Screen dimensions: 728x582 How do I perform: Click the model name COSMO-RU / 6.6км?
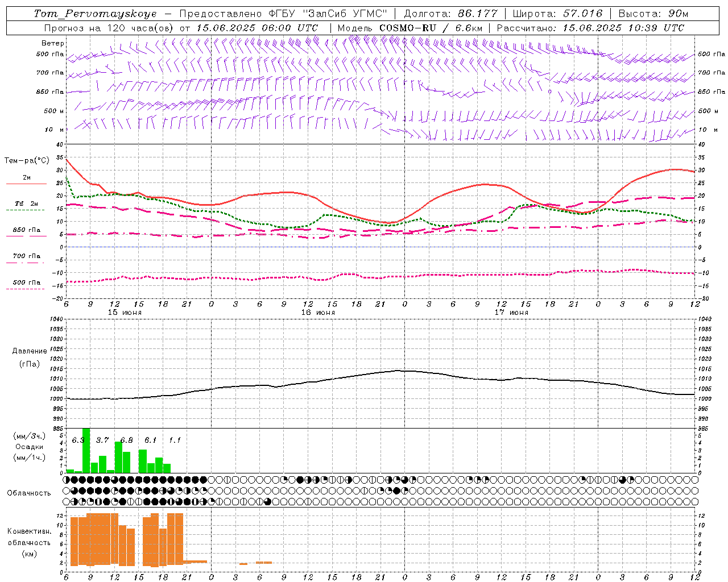432,28
